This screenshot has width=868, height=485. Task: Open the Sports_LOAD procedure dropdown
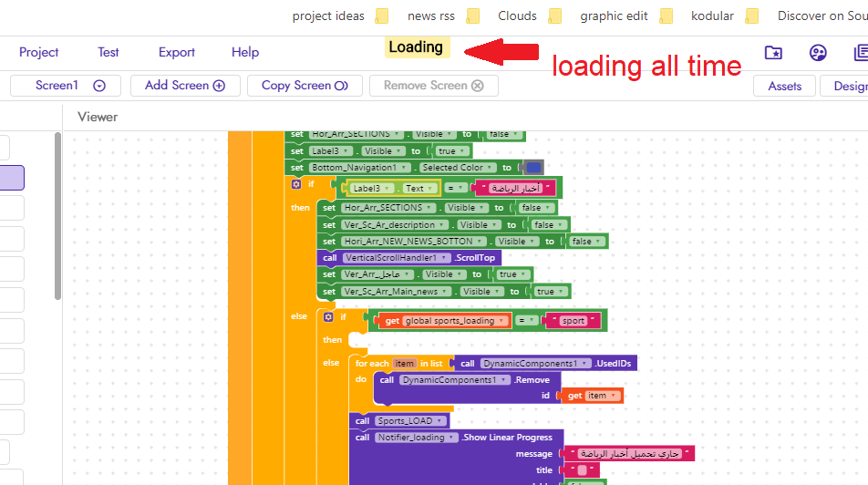(410, 421)
